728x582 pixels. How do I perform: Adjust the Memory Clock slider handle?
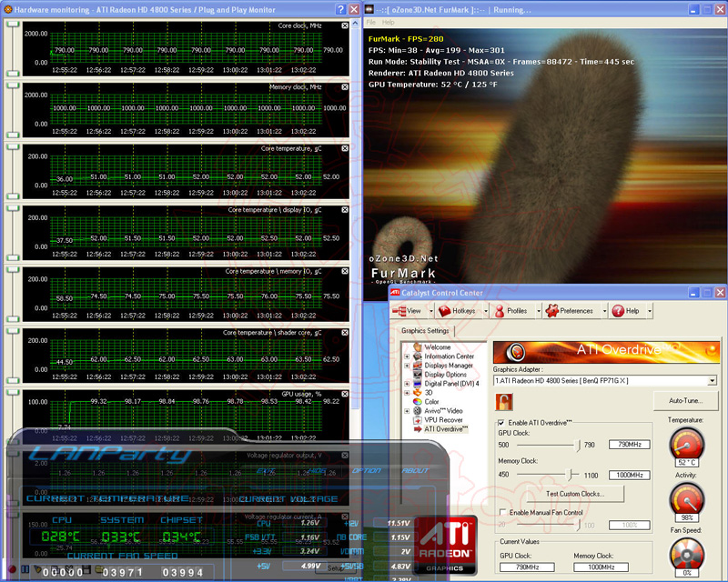coord(570,475)
